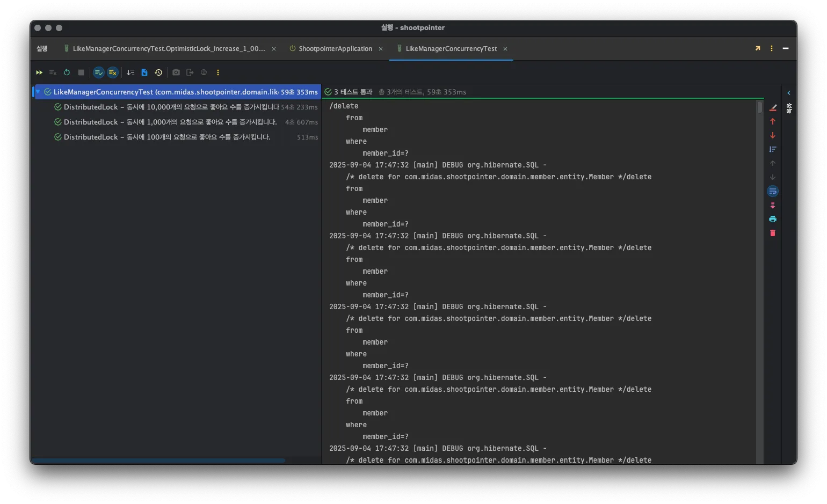Toggle soft-wrap in console output
The image size is (827, 504).
click(773, 191)
